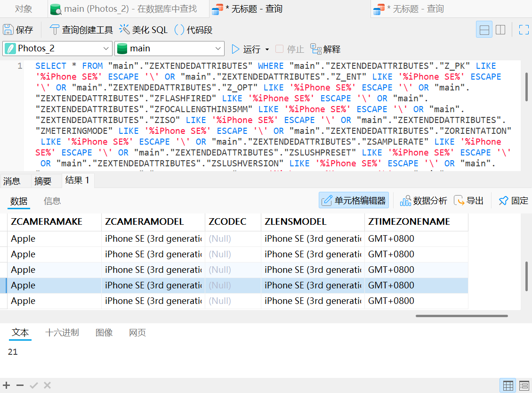Open the Query Builder tool (查询创建工具)

[81, 30]
